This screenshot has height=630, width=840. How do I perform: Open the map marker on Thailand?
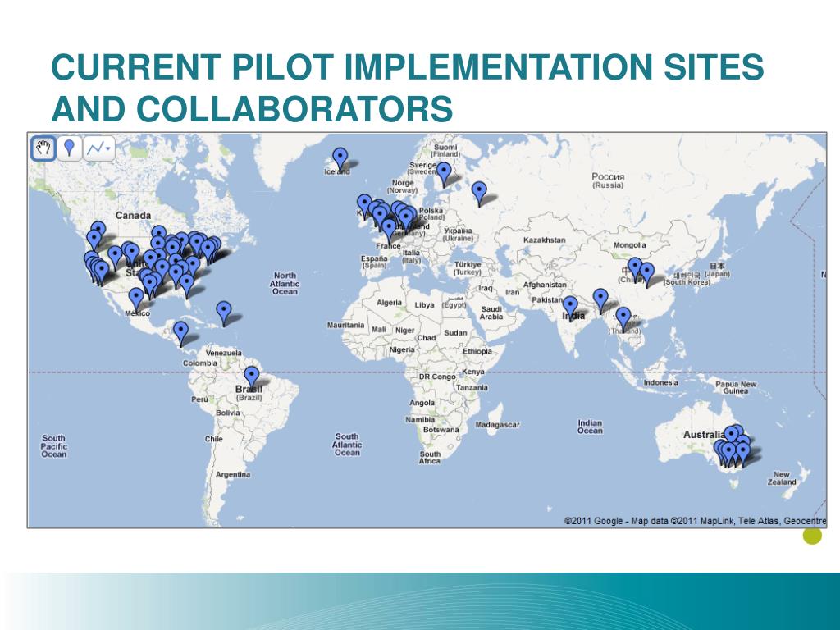tap(623, 319)
